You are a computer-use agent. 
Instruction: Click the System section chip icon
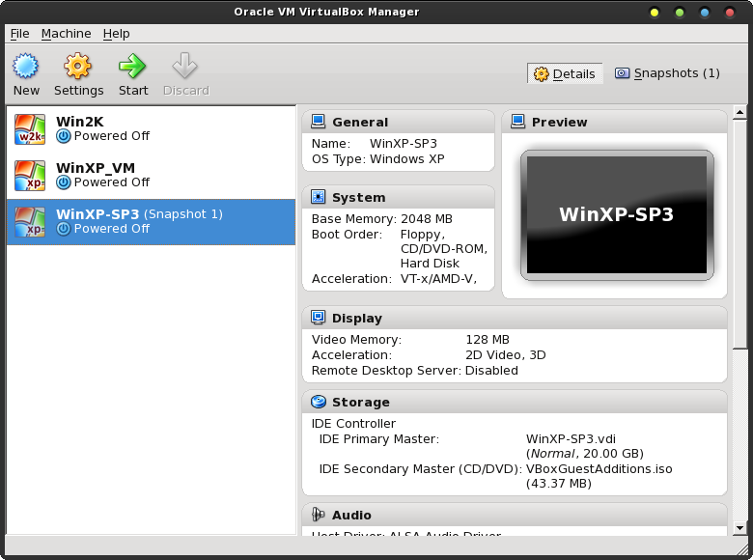(x=318, y=197)
